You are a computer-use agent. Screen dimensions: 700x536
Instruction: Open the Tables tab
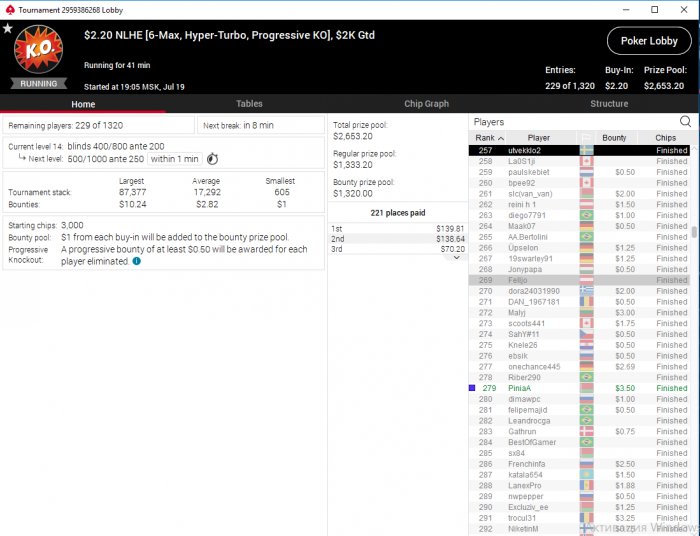[x=249, y=104]
